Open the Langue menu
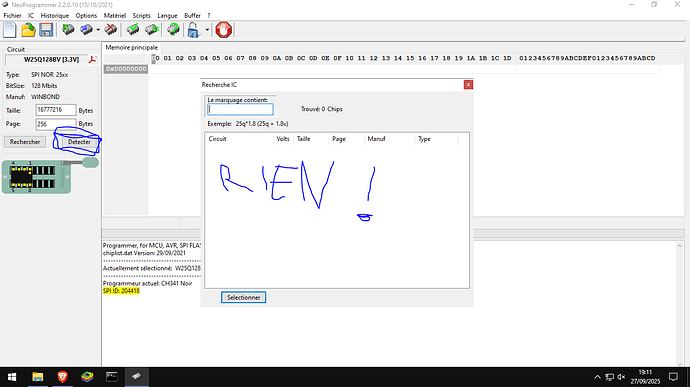 pyautogui.click(x=167, y=15)
